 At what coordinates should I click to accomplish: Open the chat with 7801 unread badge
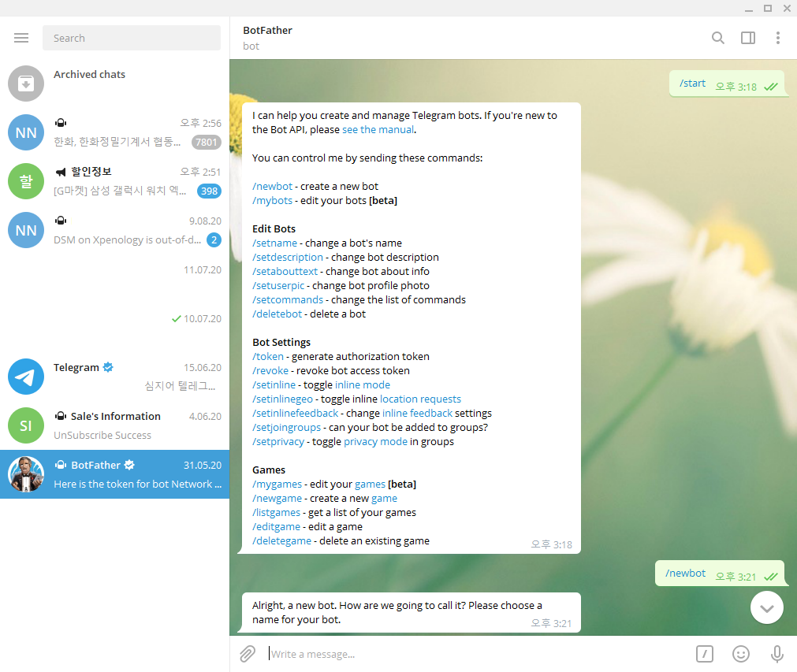(x=115, y=132)
